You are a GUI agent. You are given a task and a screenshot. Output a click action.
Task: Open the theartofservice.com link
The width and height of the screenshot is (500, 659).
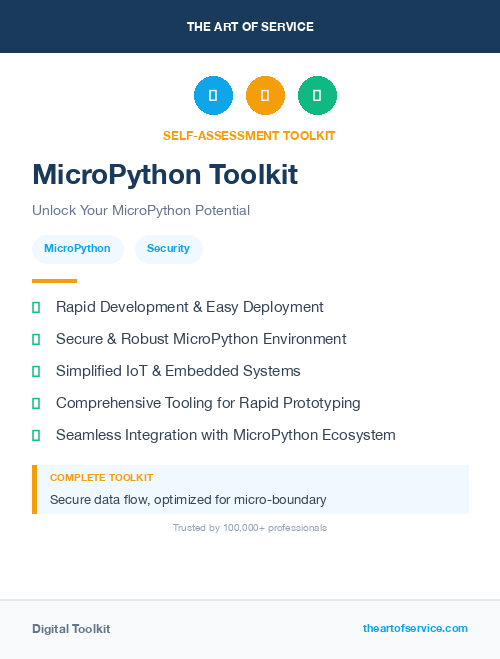pos(415,628)
